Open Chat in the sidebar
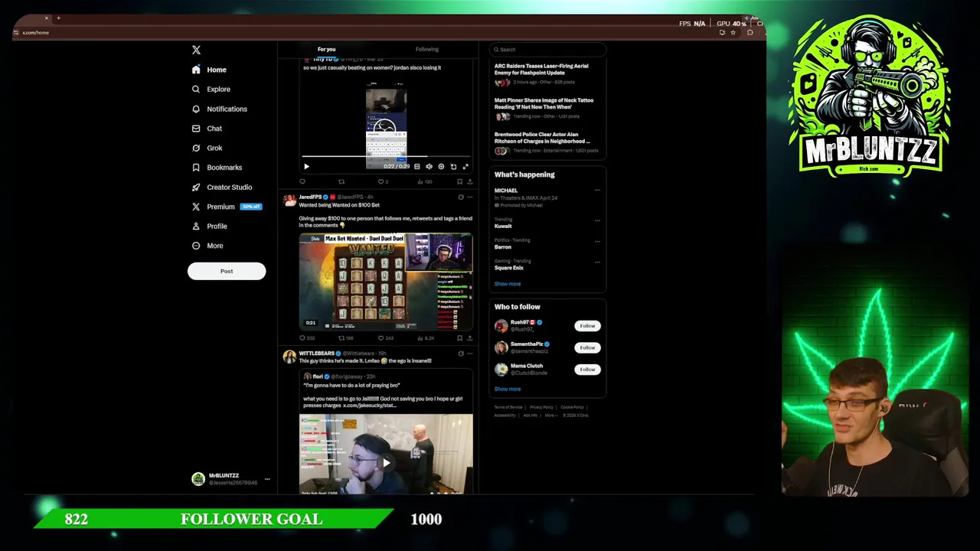The image size is (980, 551). tap(207, 129)
